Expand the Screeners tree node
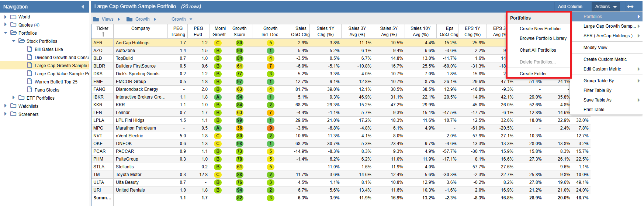The image size is (644, 206). (x=5, y=114)
